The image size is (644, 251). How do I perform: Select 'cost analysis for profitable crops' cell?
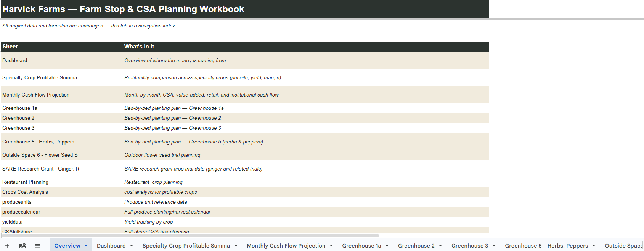click(306, 192)
